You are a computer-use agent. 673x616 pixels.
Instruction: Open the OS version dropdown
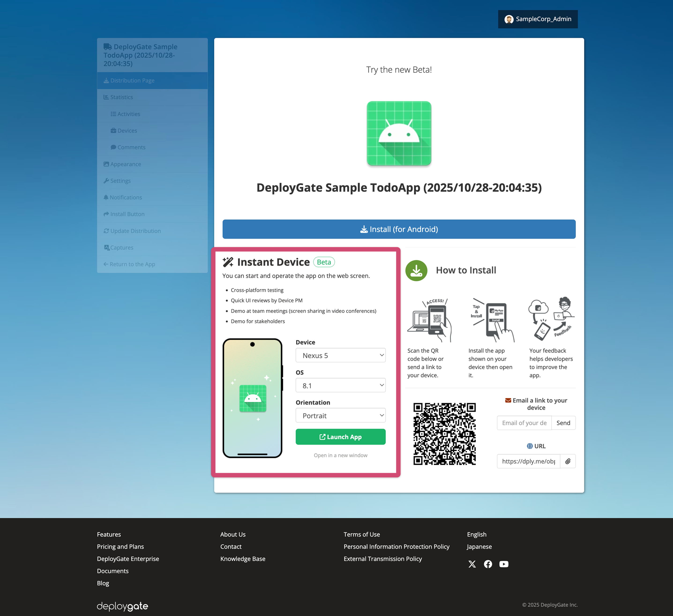tap(340, 385)
